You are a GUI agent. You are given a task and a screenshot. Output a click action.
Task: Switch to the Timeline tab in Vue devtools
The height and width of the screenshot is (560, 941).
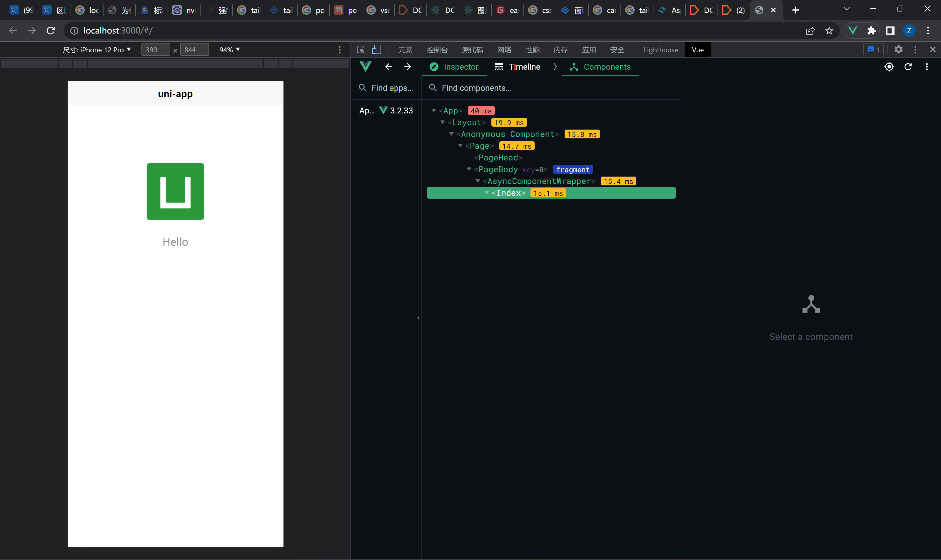point(524,66)
